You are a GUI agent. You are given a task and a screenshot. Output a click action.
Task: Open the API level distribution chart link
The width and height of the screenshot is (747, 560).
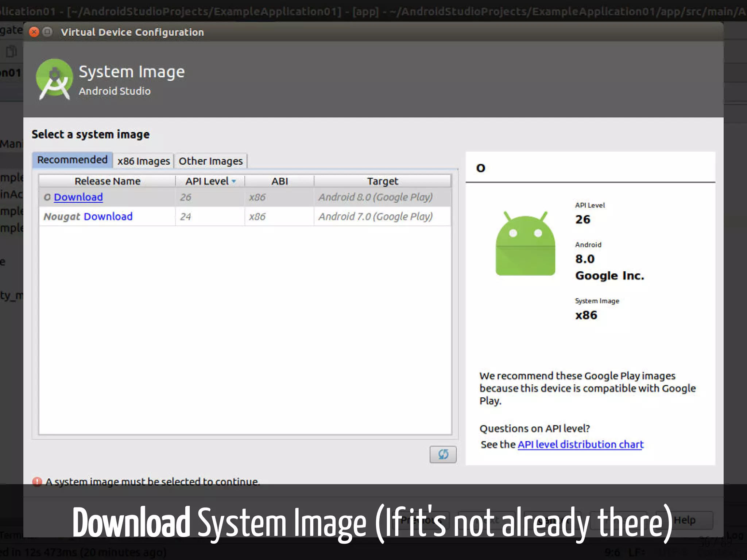click(581, 444)
